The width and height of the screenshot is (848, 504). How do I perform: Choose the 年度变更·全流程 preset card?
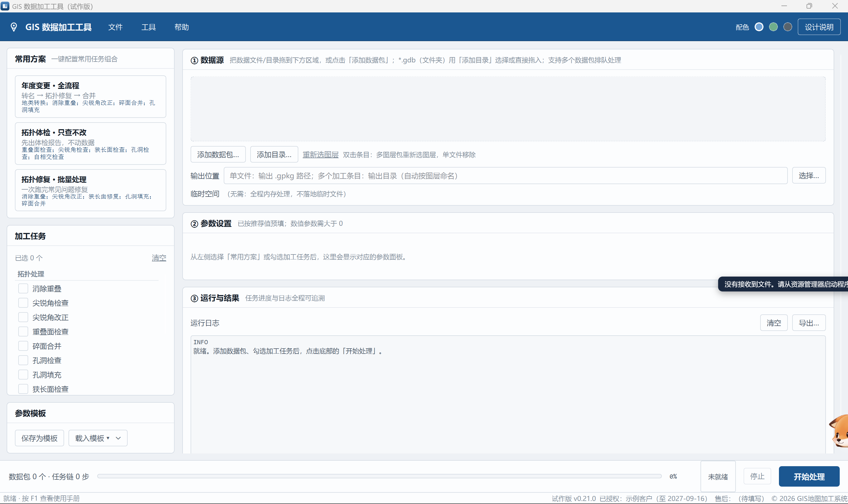(90, 96)
